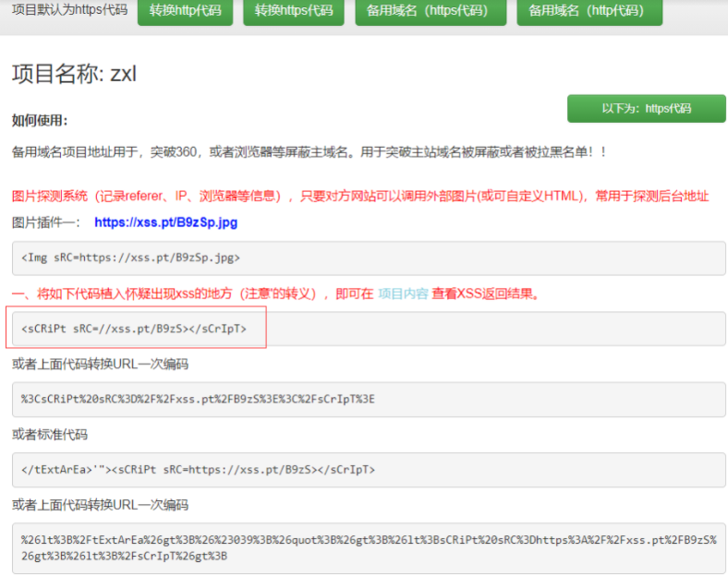Click the 项目名称: zxl heading
This screenshot has height=576, width=728.
pos(74,74)
